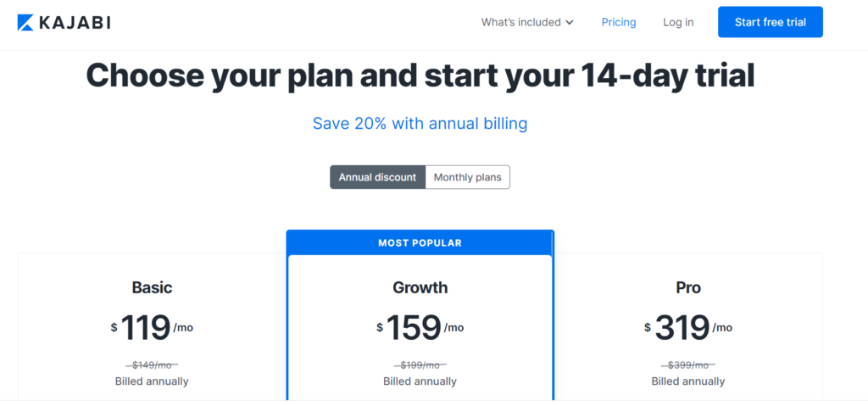Click Save 20% with annual billing text
Viewport: 868px width, 406px height.
(420, 123)
